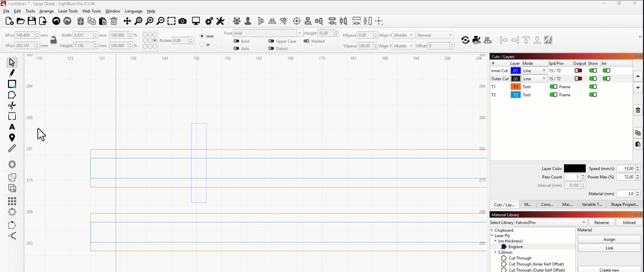
Task: Click the Camera capture icon
Action: (182, 21)
